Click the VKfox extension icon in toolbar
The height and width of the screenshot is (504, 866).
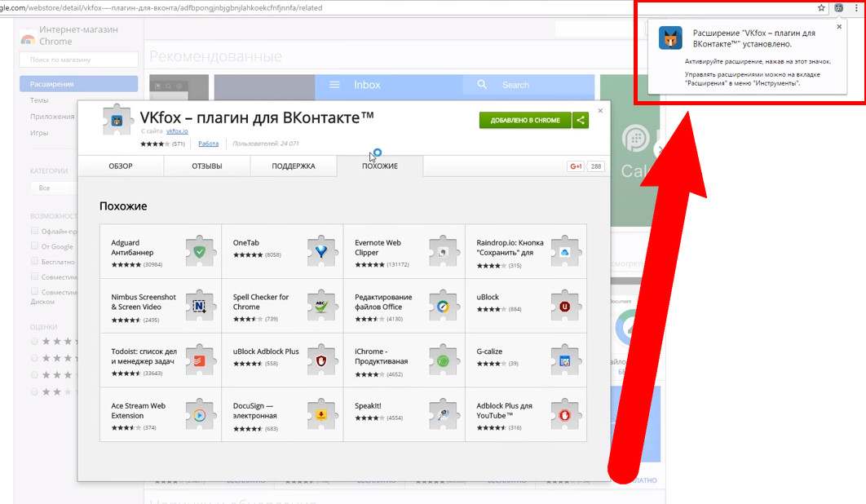838,7
